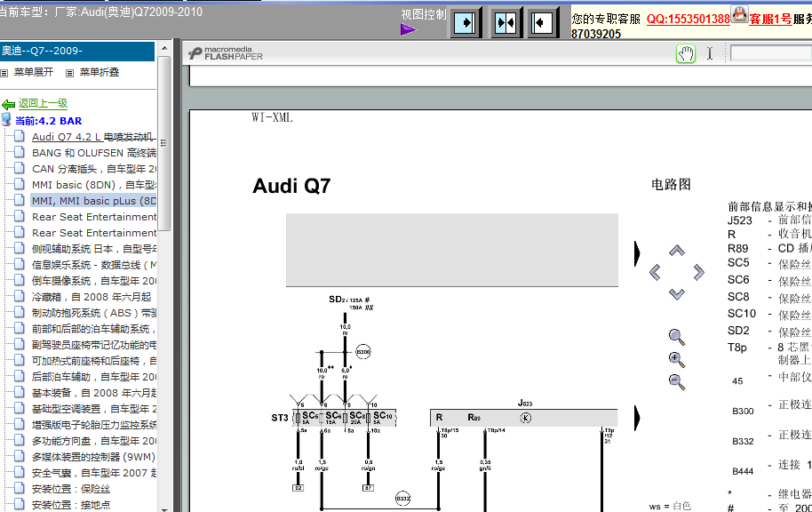Pan the diagram down with the down arrow
The width and height of the screenshot is (812, 512).
(677, 294)
